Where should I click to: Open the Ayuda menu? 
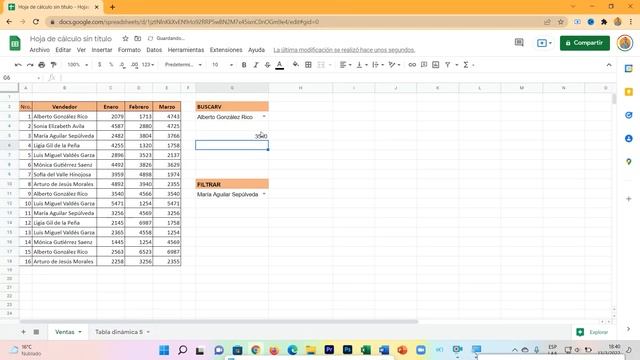click(x=256, y=50)
